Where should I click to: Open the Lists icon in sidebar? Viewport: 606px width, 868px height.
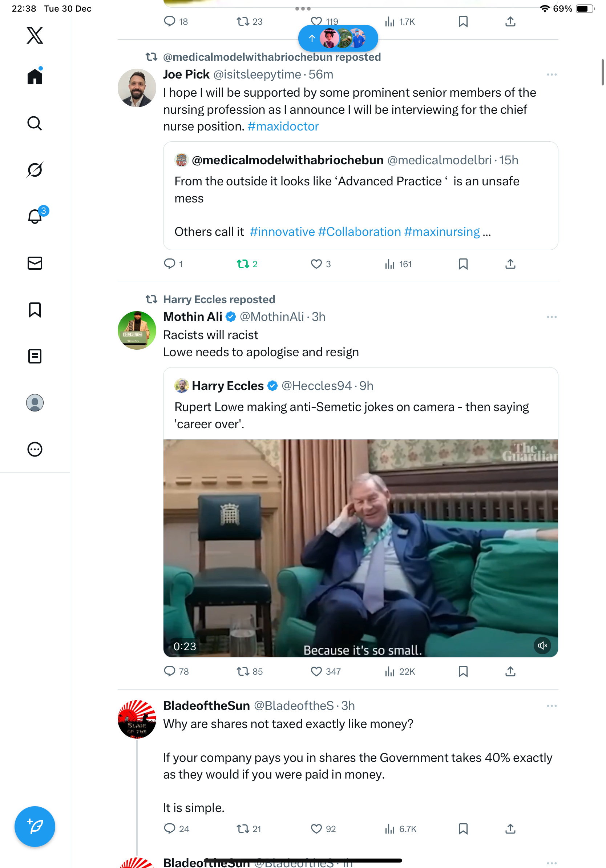tap(35, 356)
